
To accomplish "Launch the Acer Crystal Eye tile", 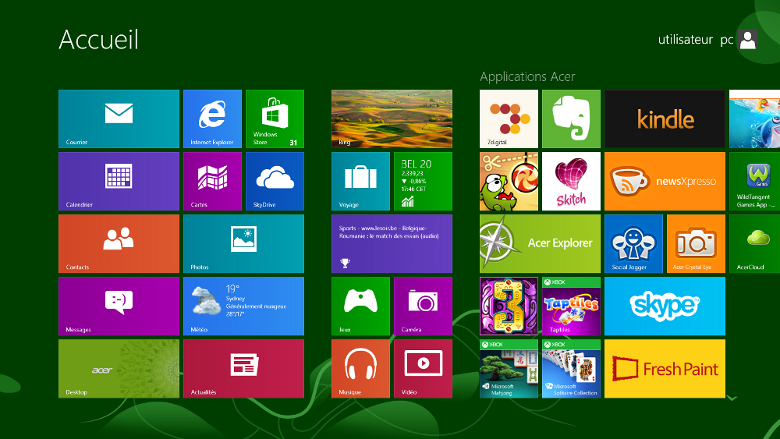I will tap(696, 244).
